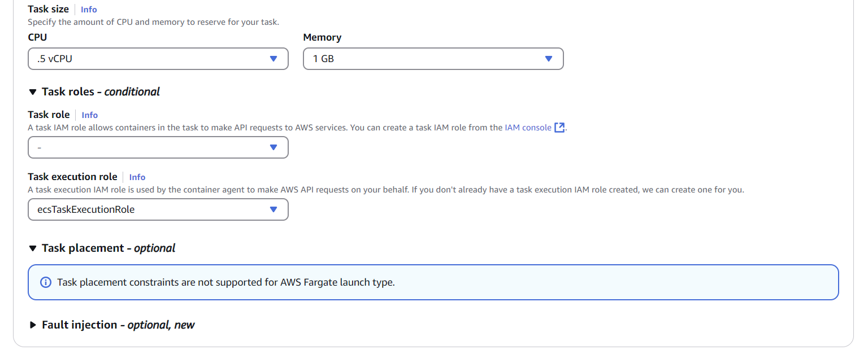Click the Fargate task placement notice text
The width and height of the screenshot is (868, 350).
pos(226,282)
